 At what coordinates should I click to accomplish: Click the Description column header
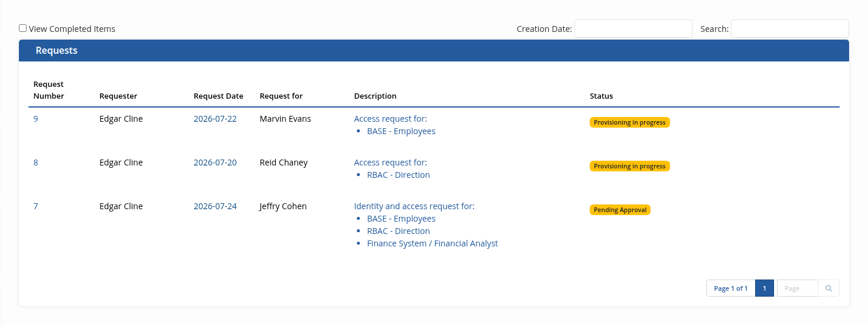[375, 96]
